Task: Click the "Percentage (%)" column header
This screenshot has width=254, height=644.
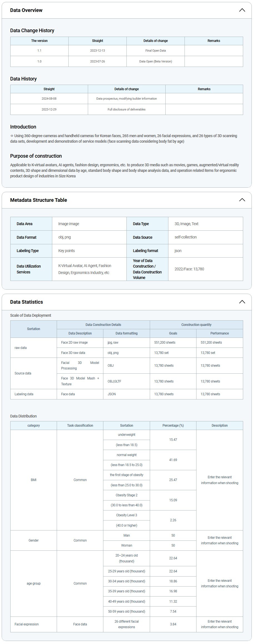Action: pyautogui.click(x=173, y=425)
